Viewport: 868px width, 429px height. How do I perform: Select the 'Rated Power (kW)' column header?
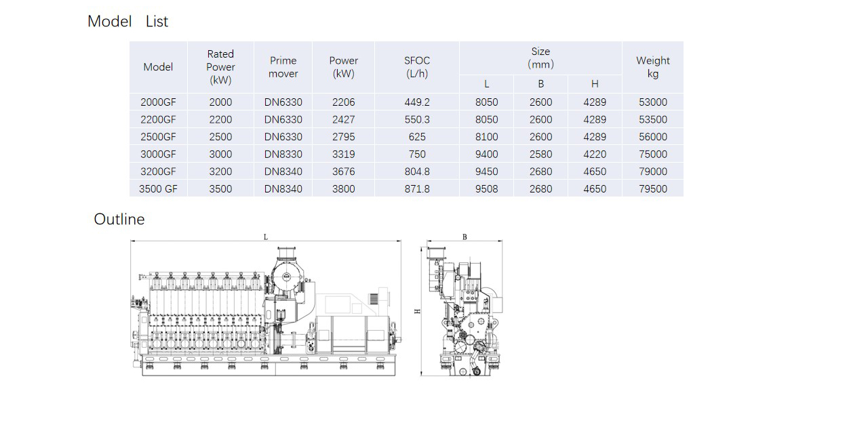[220, 67]
